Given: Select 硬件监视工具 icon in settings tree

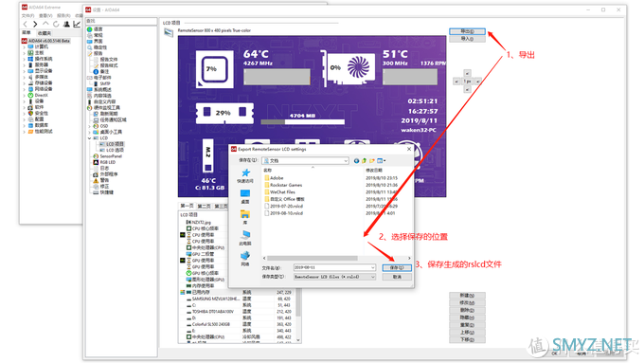Looking at the screenshot, I should (90, 108).
